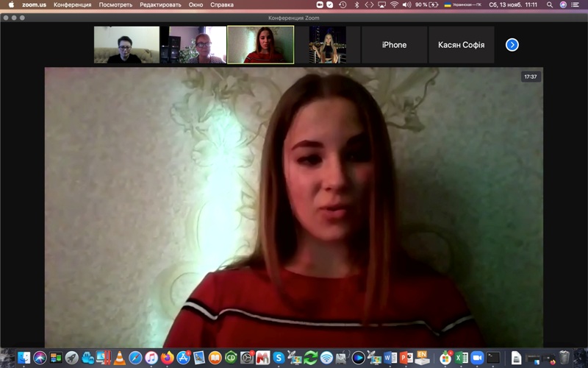Open System Preferences gear in the Dock
Screen dimensions: 588x368
247,358
